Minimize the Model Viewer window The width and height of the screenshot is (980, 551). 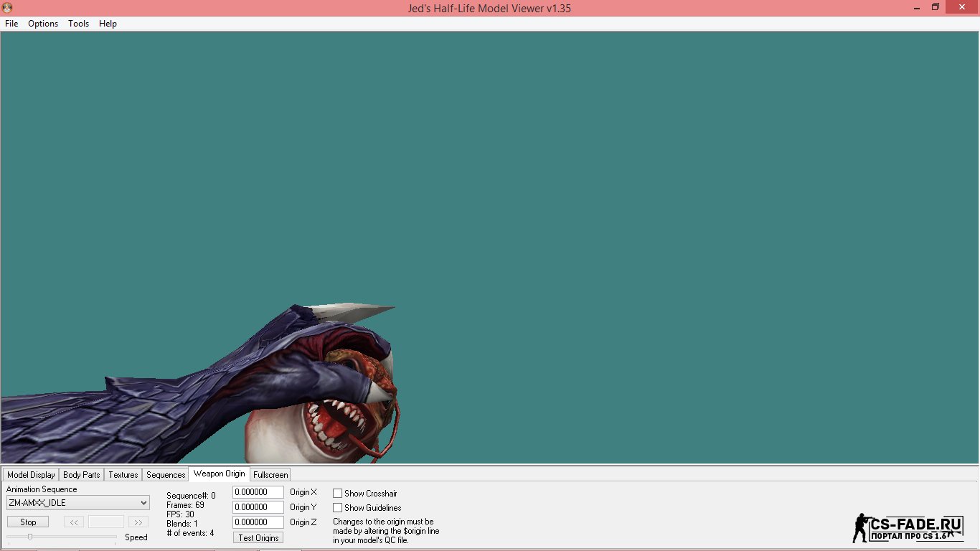click(918, 7)
